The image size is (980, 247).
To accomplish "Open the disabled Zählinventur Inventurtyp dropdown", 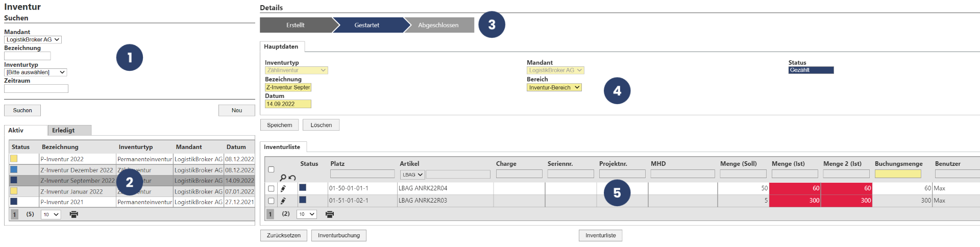I will click(297, 70).
